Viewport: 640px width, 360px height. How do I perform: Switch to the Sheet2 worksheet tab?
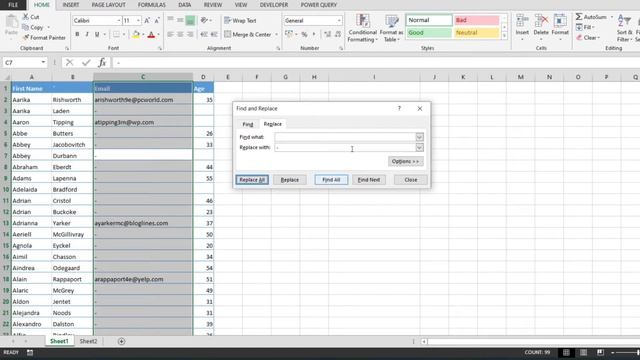(x=88, y=341)
